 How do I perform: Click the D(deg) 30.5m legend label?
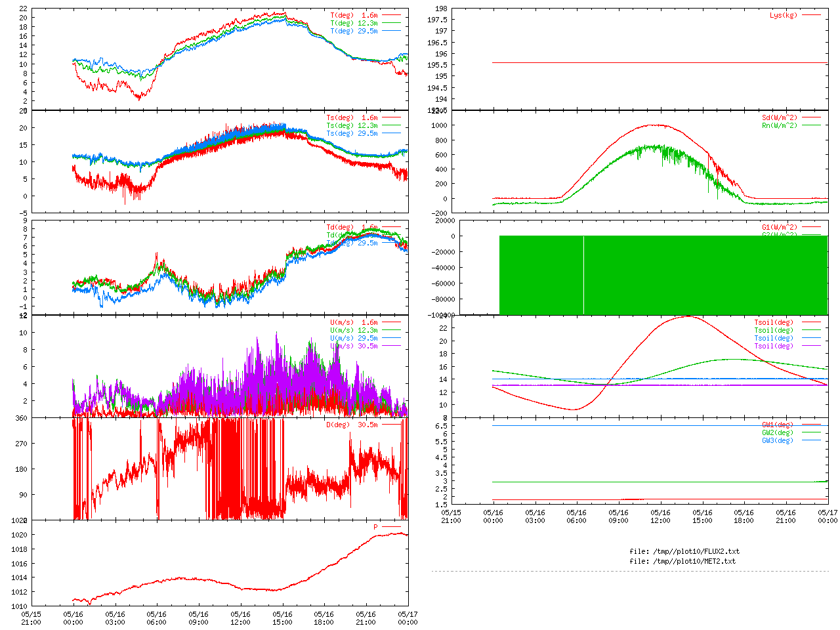352,425
